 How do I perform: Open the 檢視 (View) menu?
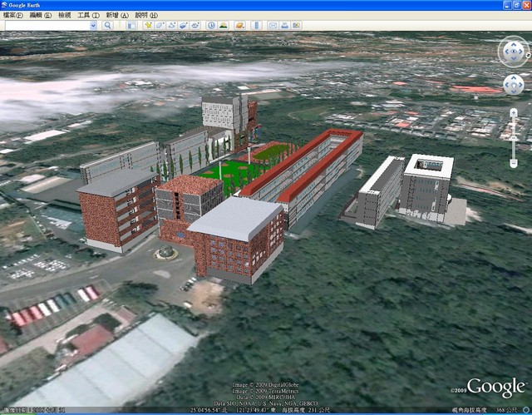pyautogui.click(x=63, y=15)
